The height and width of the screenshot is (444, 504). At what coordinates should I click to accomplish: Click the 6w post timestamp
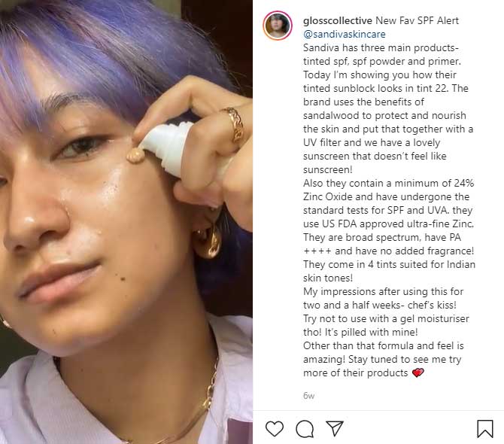pyautogui.click(x=308, y=396)
